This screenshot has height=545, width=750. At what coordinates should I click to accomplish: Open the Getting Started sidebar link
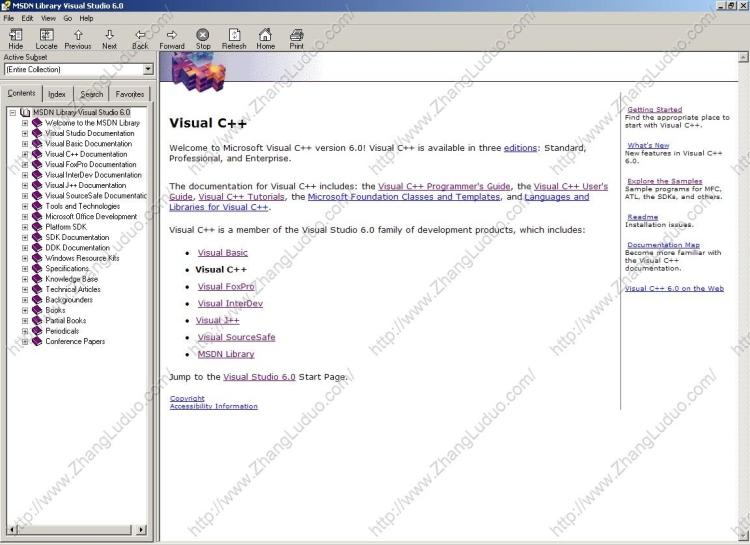click(x=655, y=110)
